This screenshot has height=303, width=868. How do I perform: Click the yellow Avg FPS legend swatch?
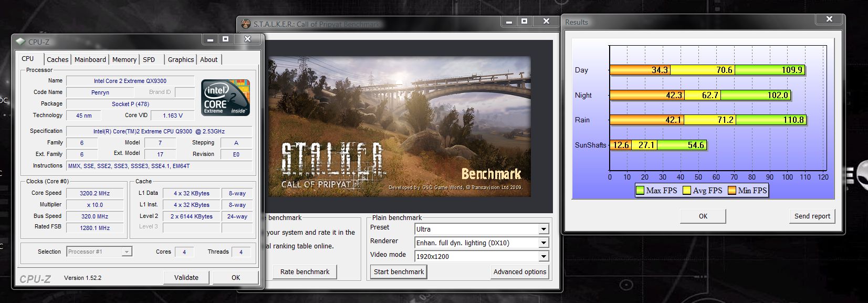click(x=687, y=191)
